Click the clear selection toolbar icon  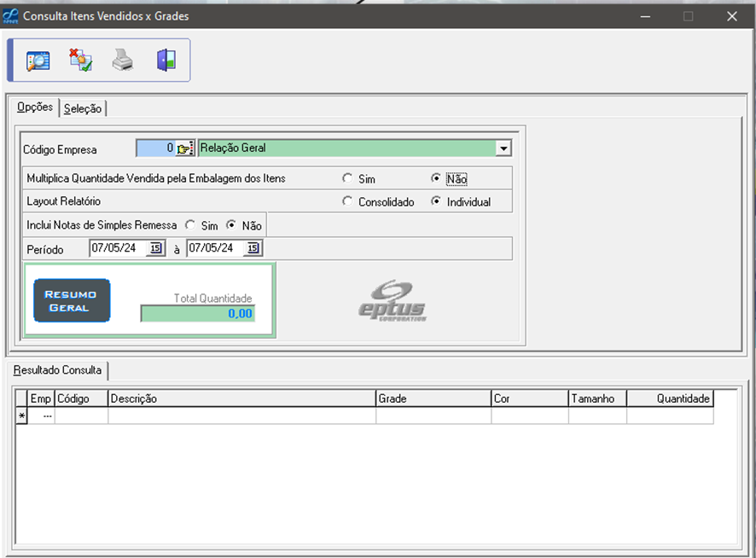80,61
